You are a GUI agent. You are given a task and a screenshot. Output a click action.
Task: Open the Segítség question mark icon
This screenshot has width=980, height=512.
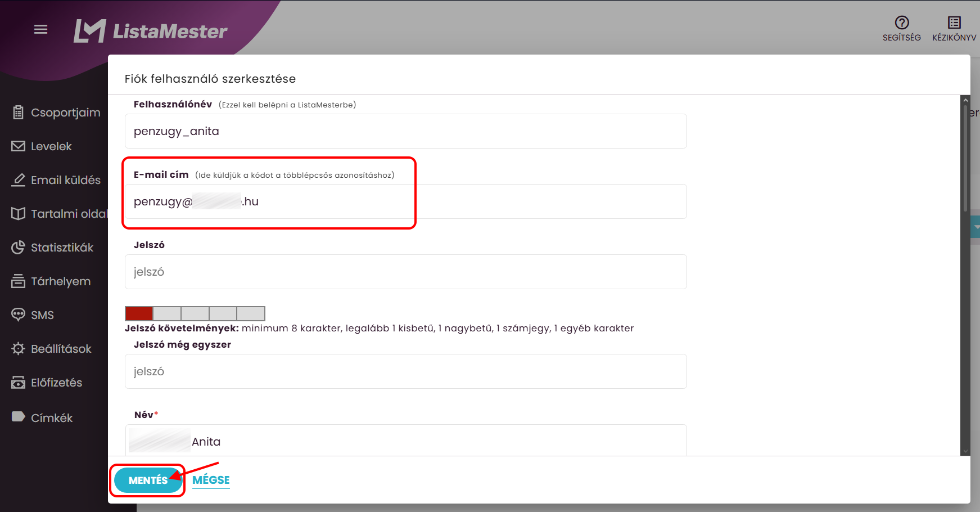[901, 24]
